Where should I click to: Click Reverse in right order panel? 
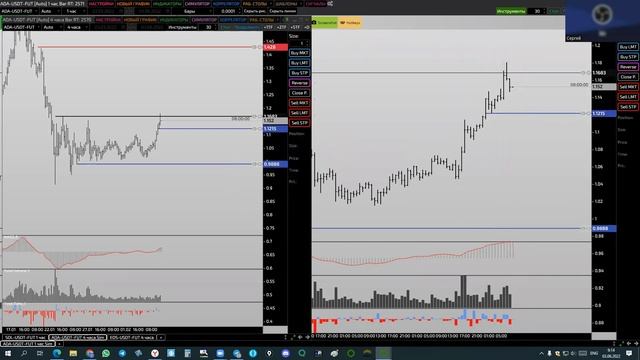(x=628, y=67)
